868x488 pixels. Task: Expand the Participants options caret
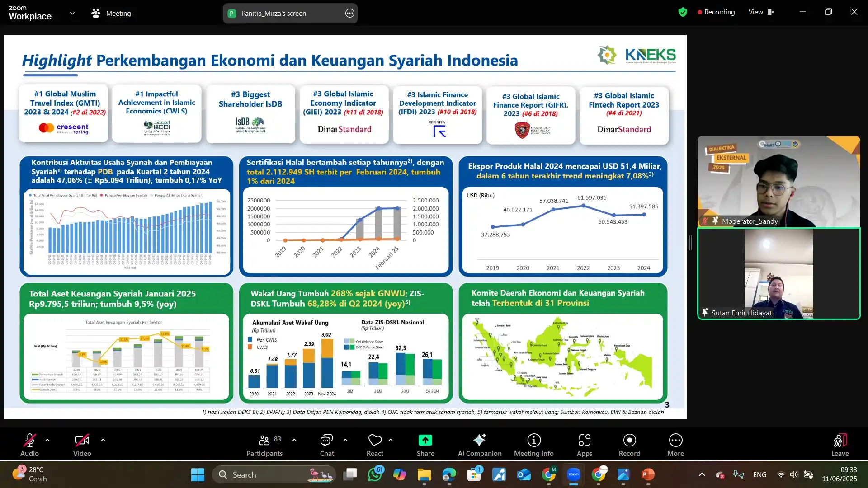(x=294, y=440)
